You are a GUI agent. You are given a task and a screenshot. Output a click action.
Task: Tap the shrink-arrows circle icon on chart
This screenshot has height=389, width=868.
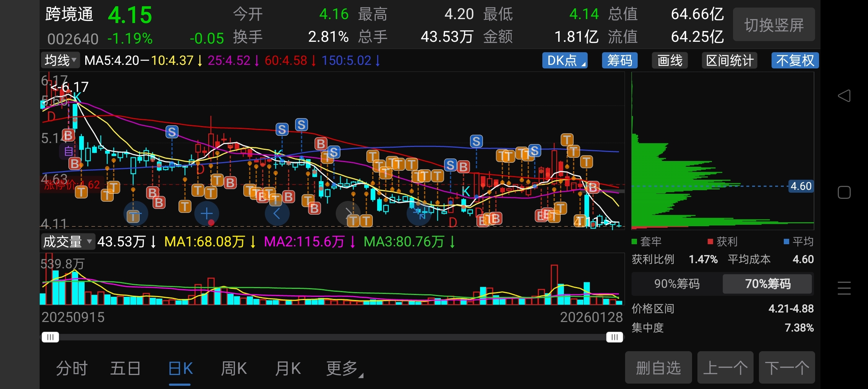(419, 214)
